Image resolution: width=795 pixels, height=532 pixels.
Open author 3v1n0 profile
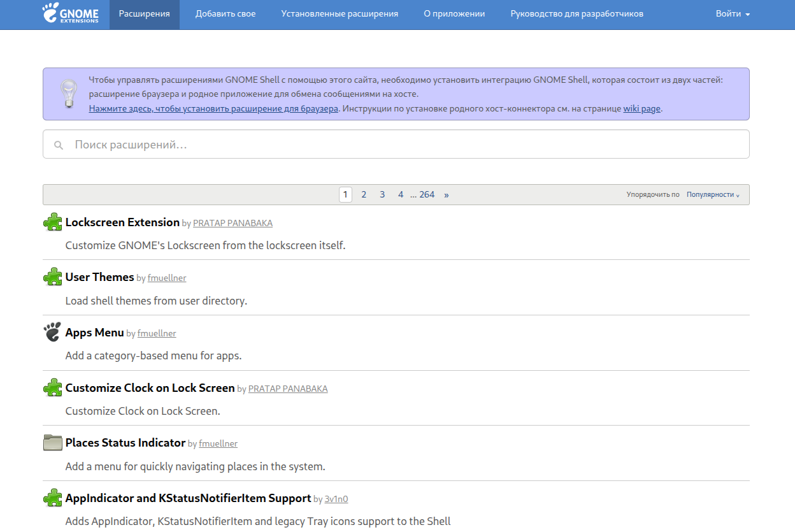(x=336, y=499)
